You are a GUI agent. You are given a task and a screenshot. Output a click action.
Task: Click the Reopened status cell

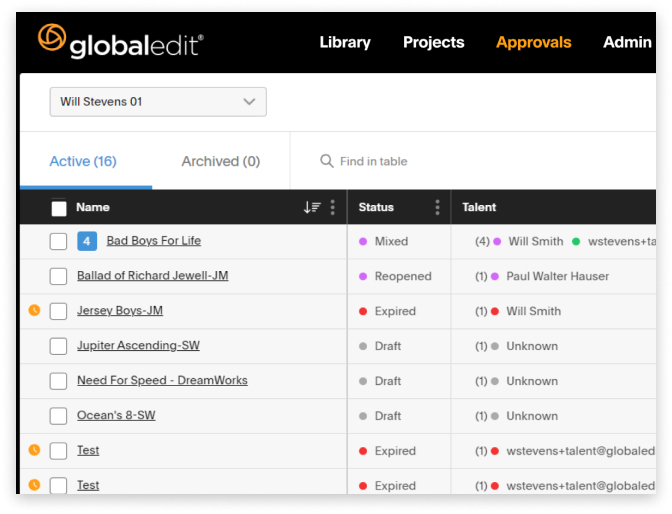click(395, 276)
